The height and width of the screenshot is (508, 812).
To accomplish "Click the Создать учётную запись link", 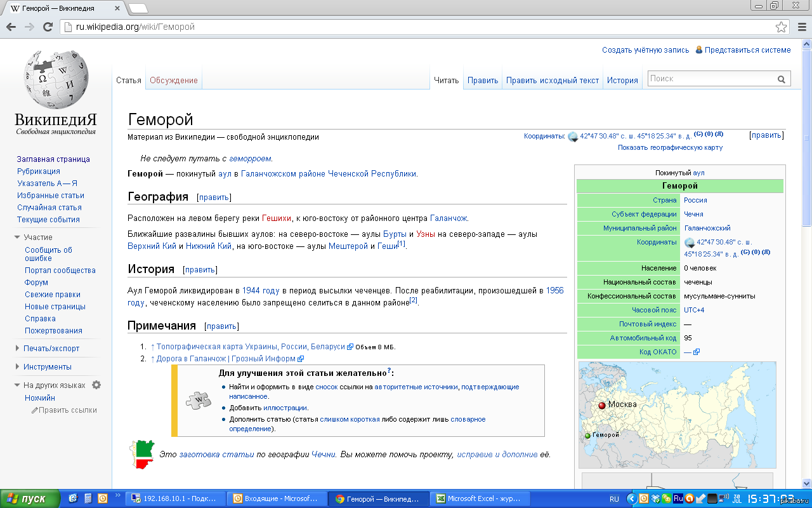I will pos(645,50).
